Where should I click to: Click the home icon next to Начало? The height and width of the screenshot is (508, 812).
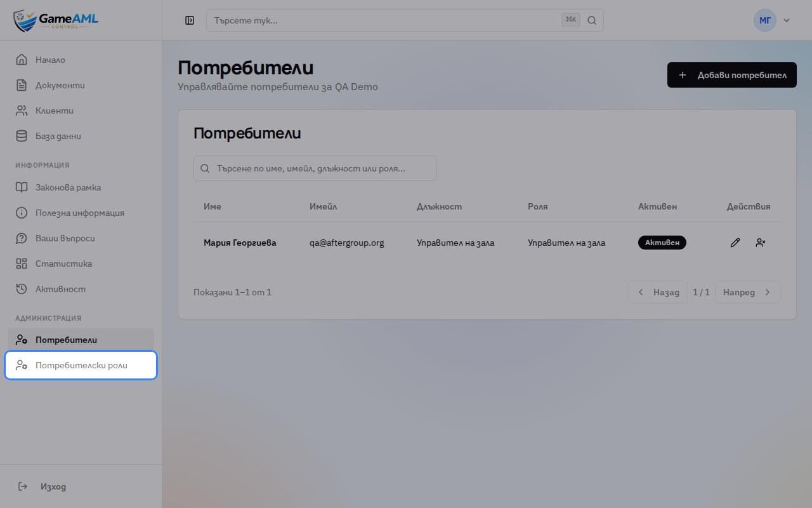point(22,60)
